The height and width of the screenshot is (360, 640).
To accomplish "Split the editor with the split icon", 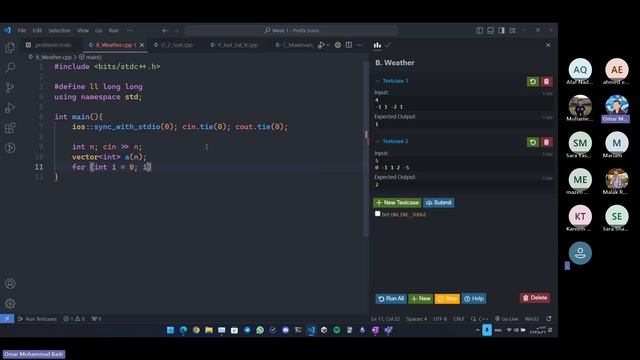I will [x=349, y=45].
